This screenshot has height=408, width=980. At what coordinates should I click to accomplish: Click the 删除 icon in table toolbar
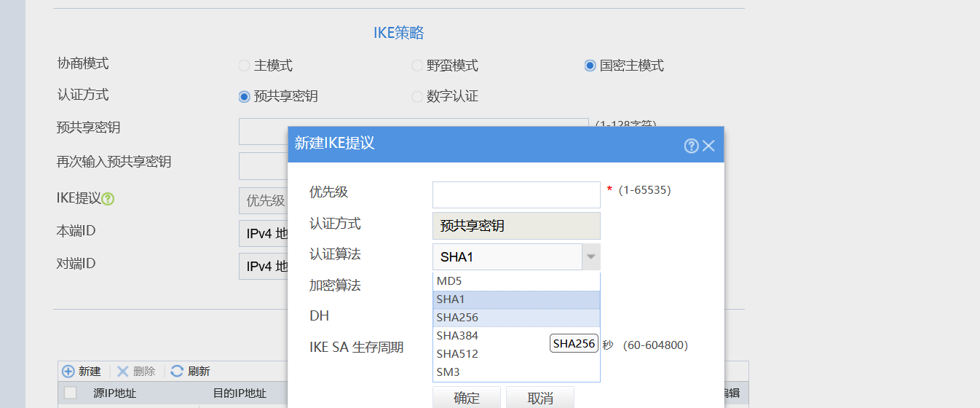(123, 372)
